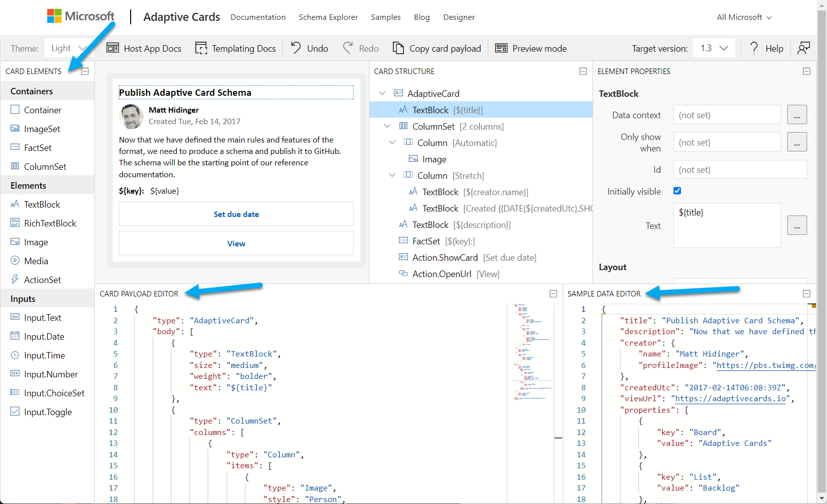Select the Action.ShowCard tree row

pyautogui.click(x=481, y=258)
